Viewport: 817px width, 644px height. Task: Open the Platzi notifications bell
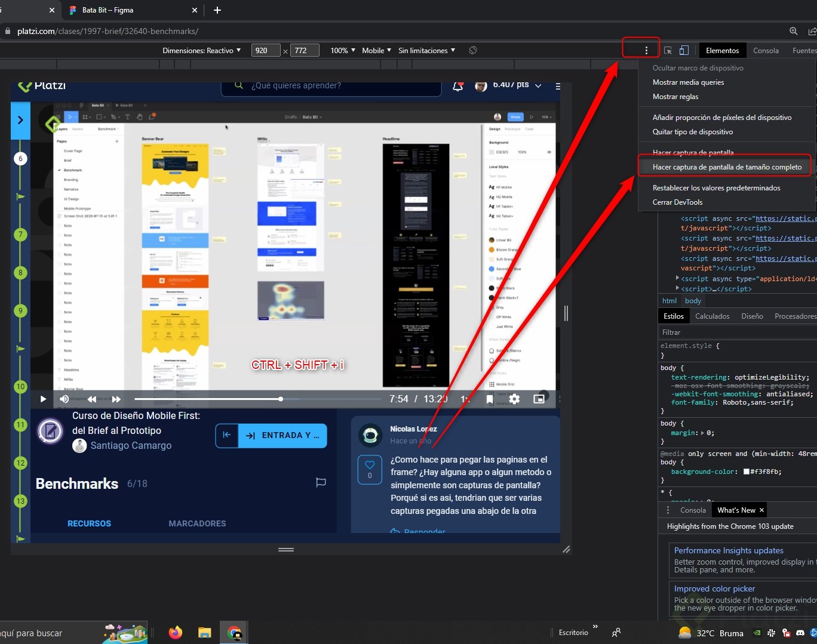(x=458, y=86)
